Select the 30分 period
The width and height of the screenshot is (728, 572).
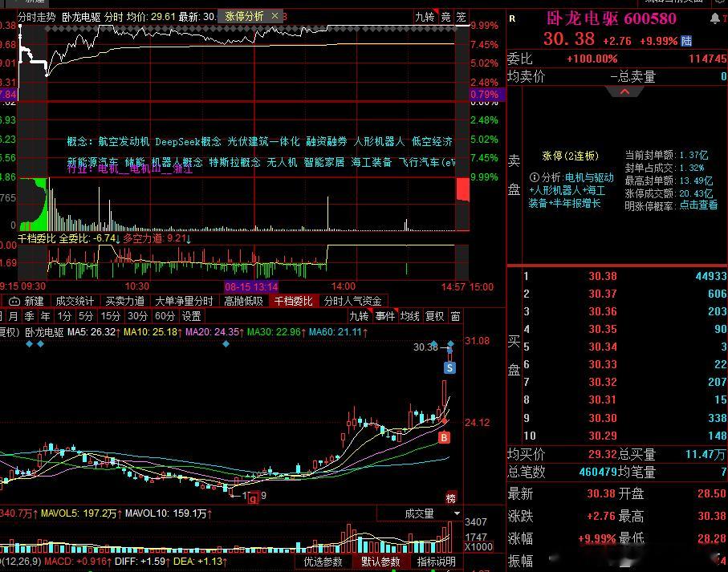[137, 316]
